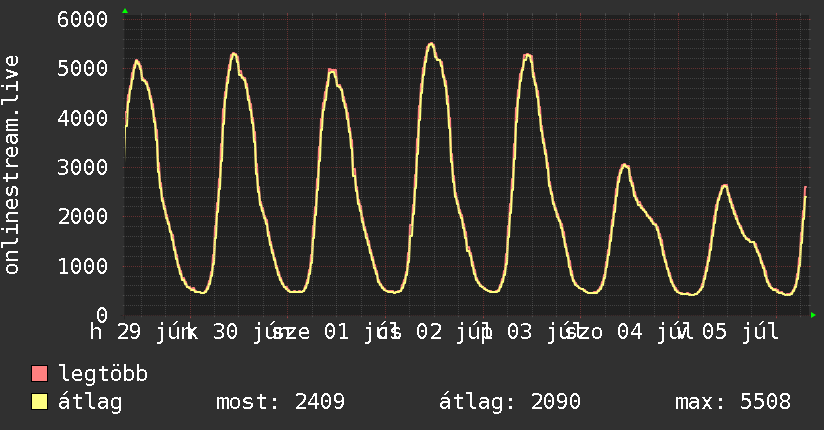Select the átlag legend label

[x=90, y=402]
